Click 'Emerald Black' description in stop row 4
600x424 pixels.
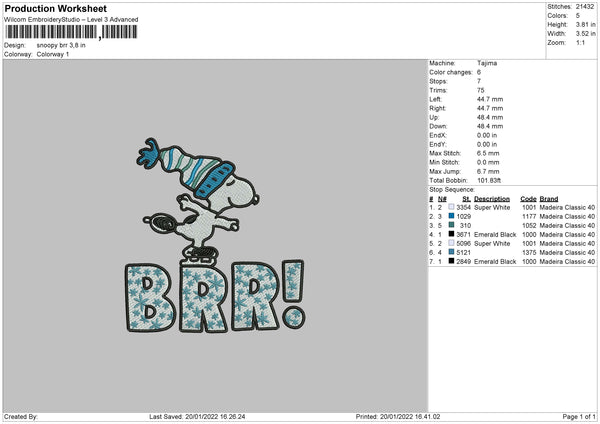[495, 235]
